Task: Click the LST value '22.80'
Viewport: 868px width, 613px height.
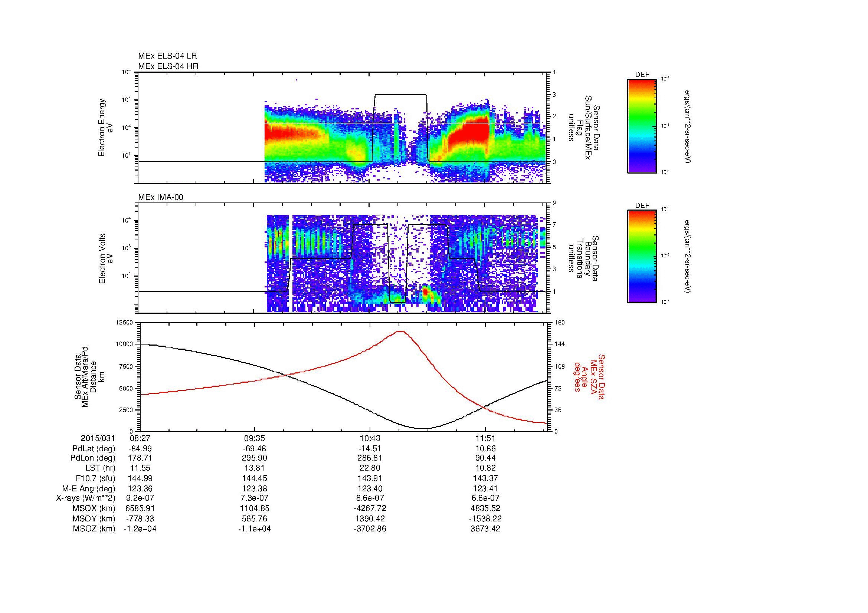Action: tap(370, 468)
